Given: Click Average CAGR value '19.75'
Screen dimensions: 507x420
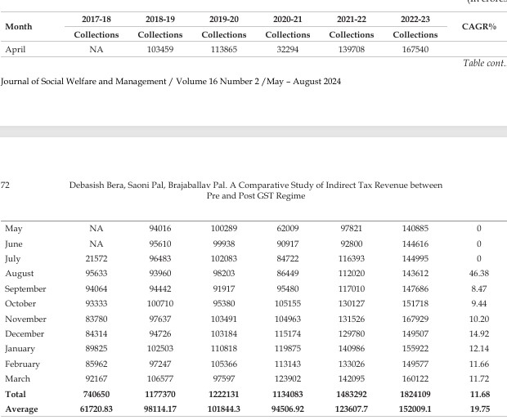Looking at the screenshot, I should click(x=480, y=409).
